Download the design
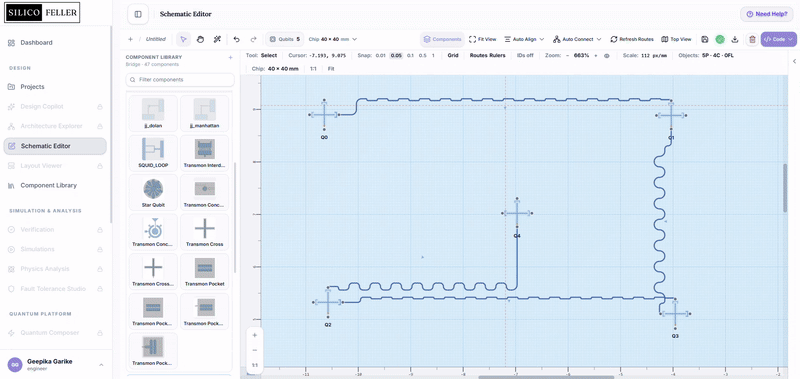Screen dimensions: 800x379 point(735,39)
